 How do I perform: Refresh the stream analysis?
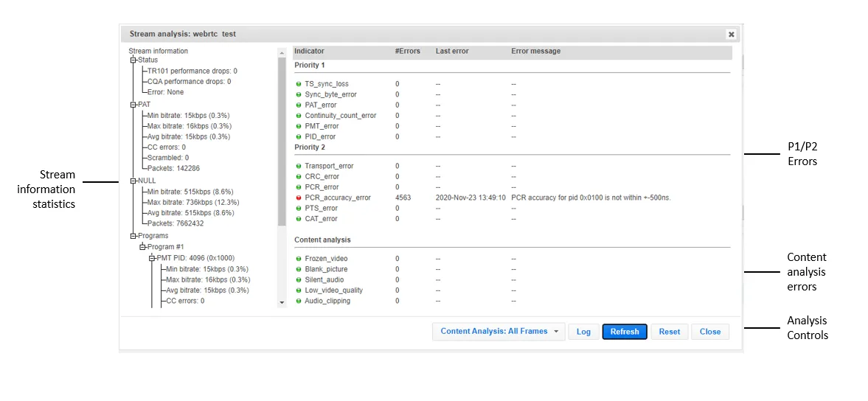[x=625, y=332]
